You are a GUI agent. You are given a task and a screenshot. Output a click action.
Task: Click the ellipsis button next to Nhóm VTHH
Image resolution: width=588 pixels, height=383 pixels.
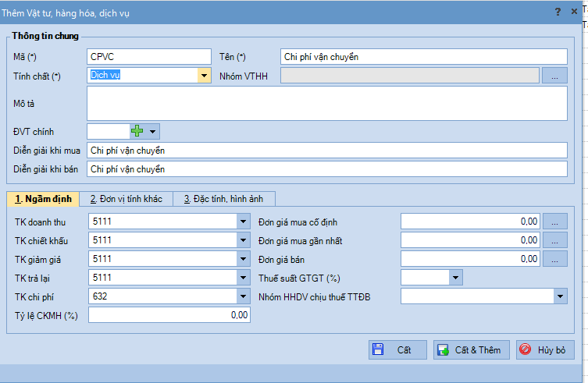(554, 76)
